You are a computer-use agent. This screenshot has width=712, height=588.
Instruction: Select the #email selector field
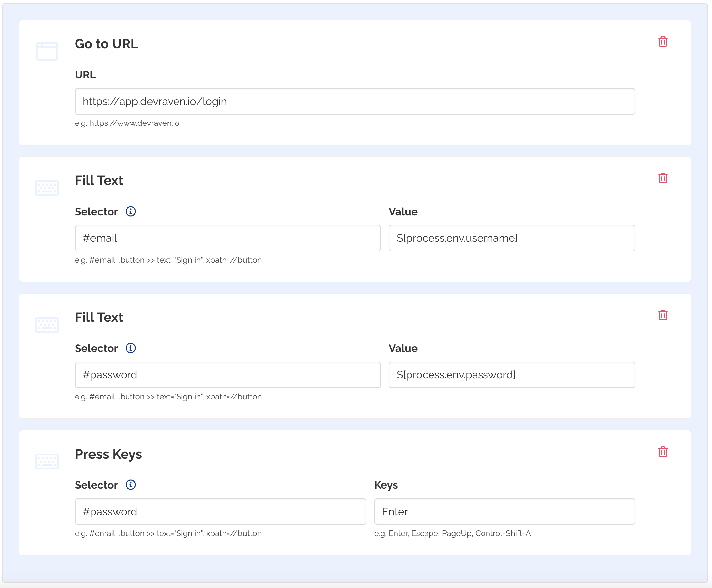pyautogui.click(x=228, y=238)
